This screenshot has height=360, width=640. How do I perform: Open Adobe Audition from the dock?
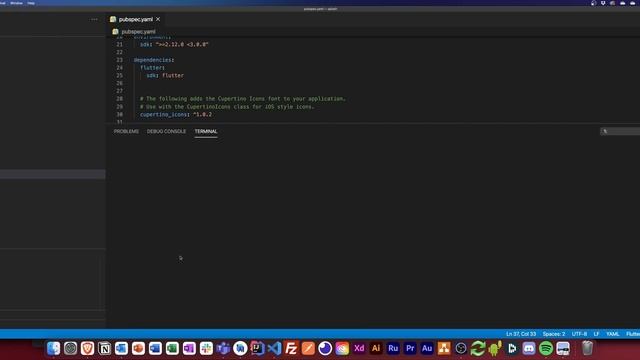427,348
